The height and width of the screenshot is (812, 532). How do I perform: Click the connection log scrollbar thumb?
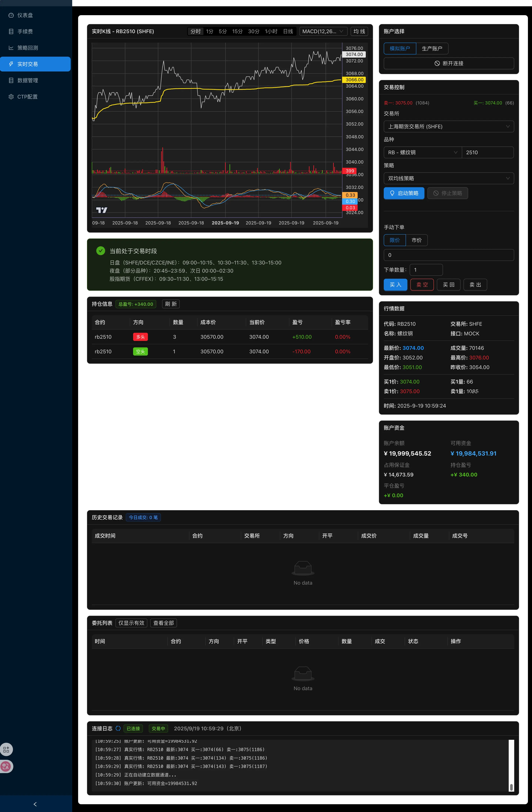511,787
